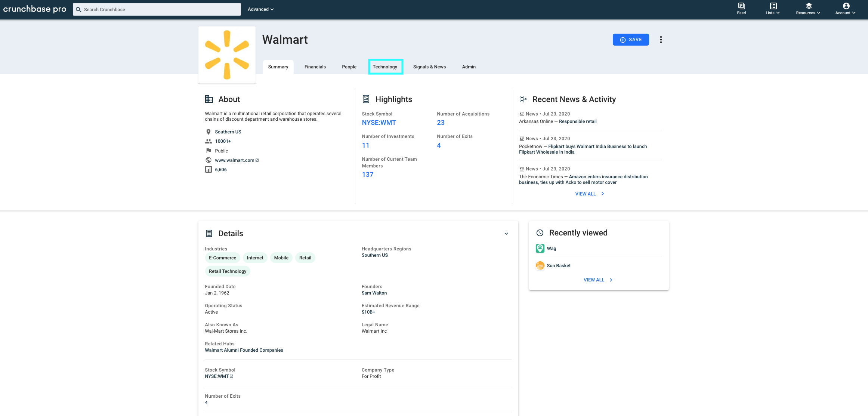Switch to the Technology tab
Screen dimensions: 868x416
[385, 67]
